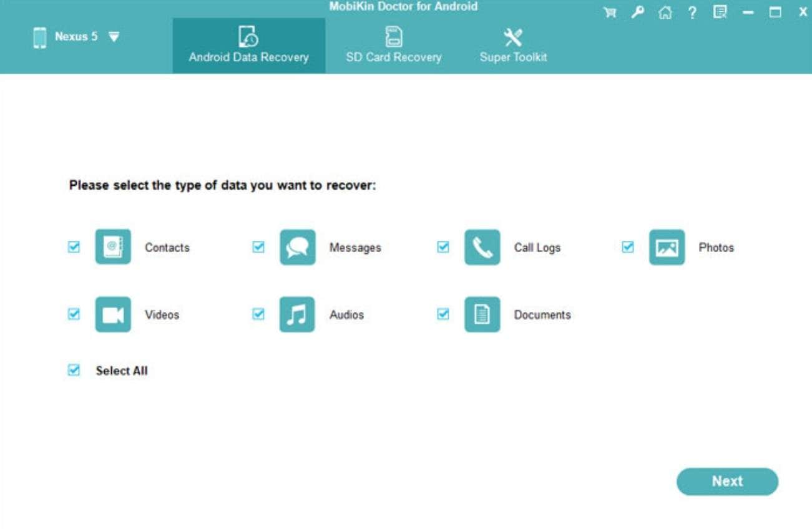Switch to Android Data Recovery tab
Screen dimensions: 812x529
coord(249,46)
